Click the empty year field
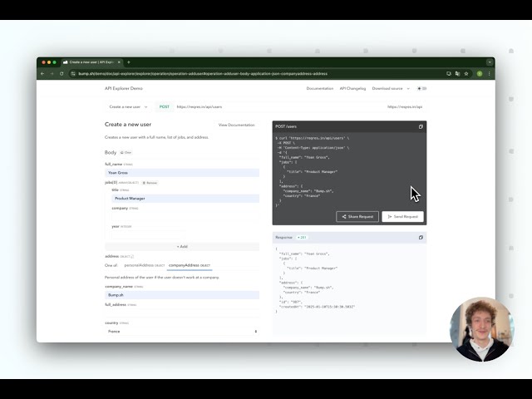The width and height of the screenshot is (532, 399). 149,234
